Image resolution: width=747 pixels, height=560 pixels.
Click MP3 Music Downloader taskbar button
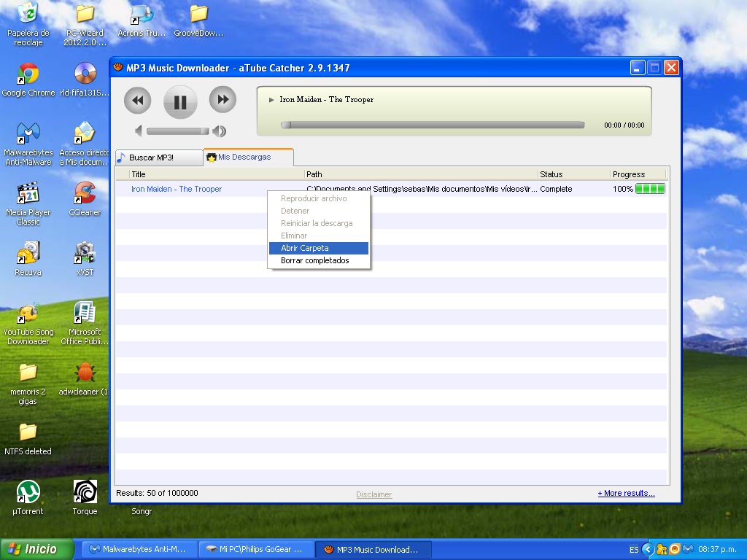point(373,550)
